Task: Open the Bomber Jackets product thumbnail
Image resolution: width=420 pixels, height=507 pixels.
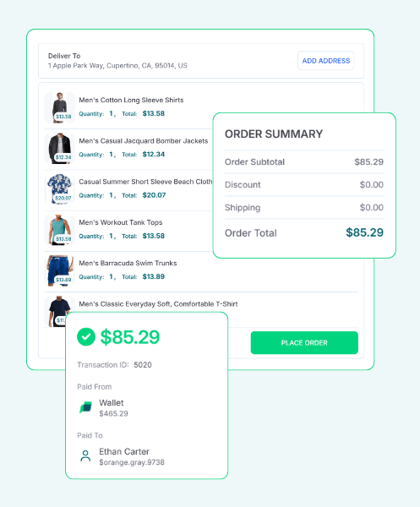Action: 59,149
